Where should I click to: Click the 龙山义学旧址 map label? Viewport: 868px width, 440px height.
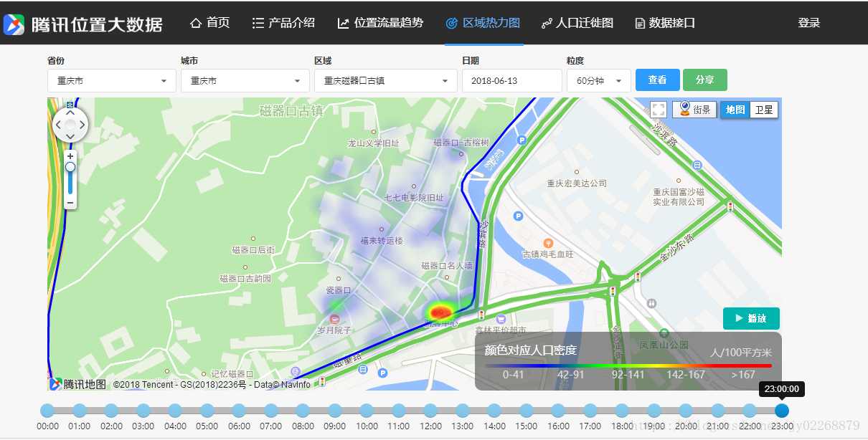tap(374, 143)
